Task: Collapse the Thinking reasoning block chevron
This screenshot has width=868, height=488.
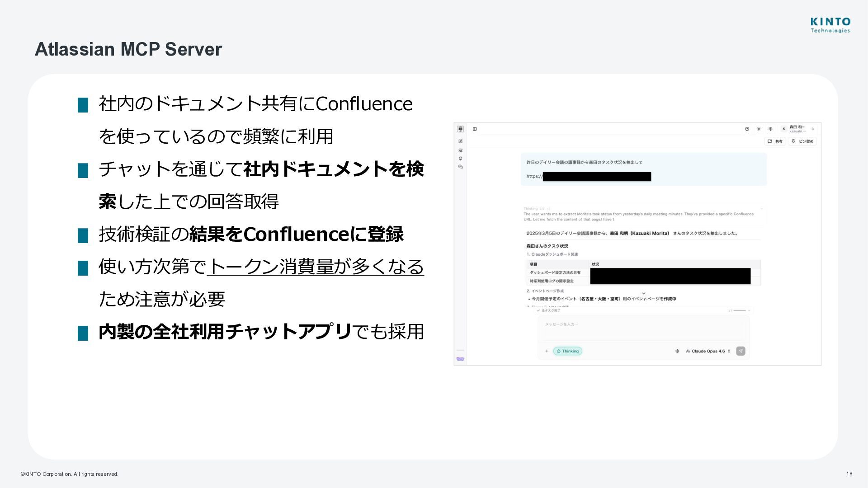Action: tap(761, 209)
